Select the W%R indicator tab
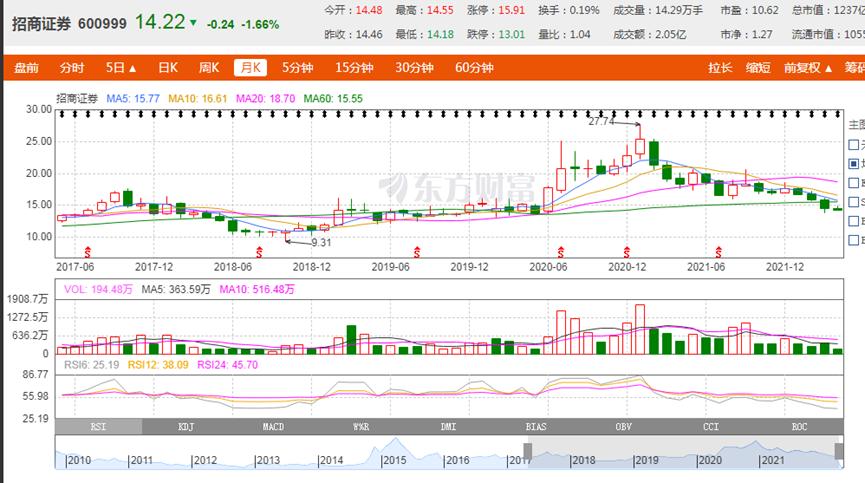Screen dimensions: 865x483 [361, 426]
